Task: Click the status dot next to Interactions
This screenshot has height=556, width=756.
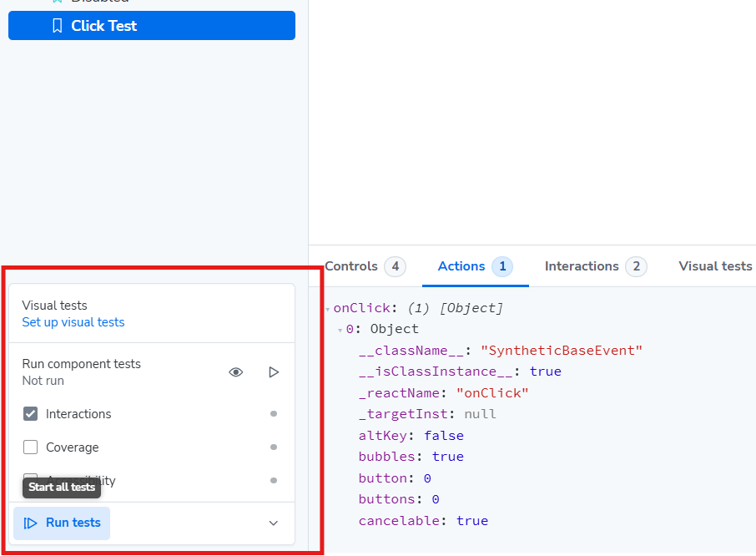Action: (274, 414)
